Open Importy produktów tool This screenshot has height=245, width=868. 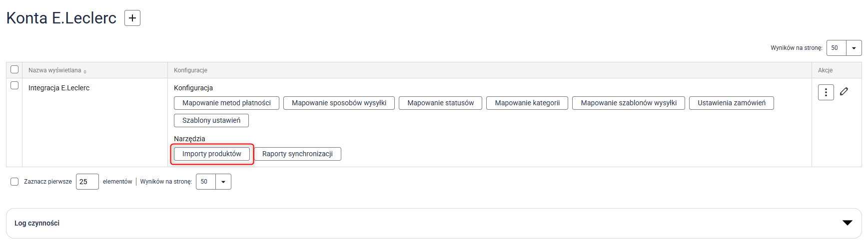pos(211,154)
